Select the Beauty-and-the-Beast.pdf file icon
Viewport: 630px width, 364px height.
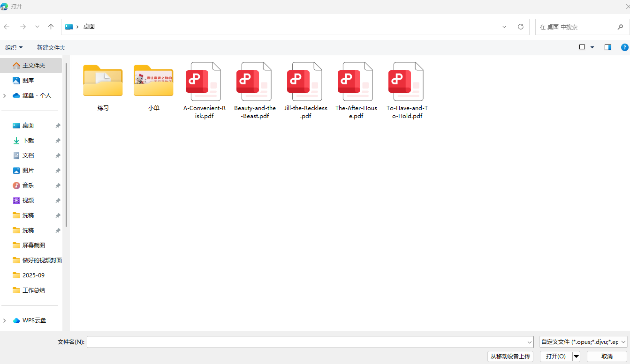(x=255, y=82)
